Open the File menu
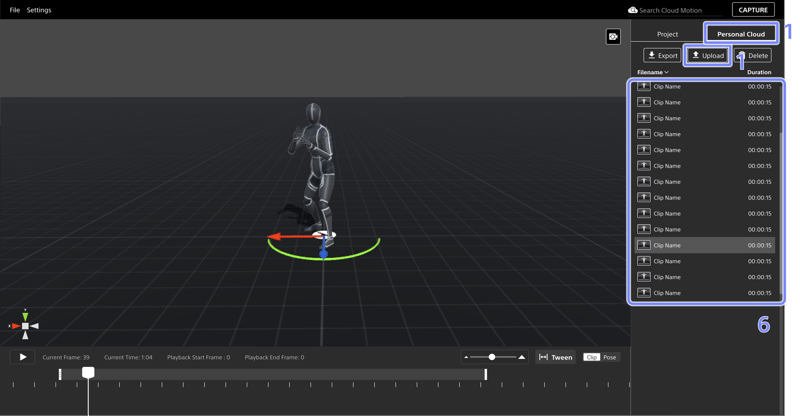Image resolution: width=800 pixels, height=416 pixels. coord(15,10)
